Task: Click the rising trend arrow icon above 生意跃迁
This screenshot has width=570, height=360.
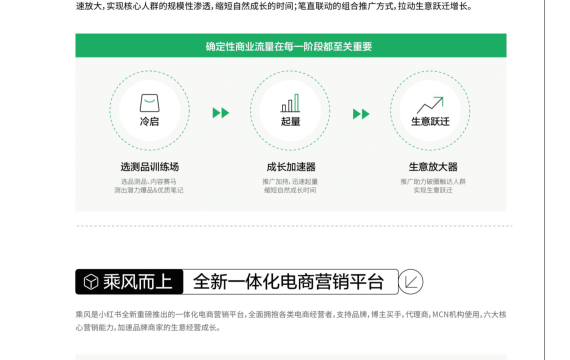Action: (430, 105)
